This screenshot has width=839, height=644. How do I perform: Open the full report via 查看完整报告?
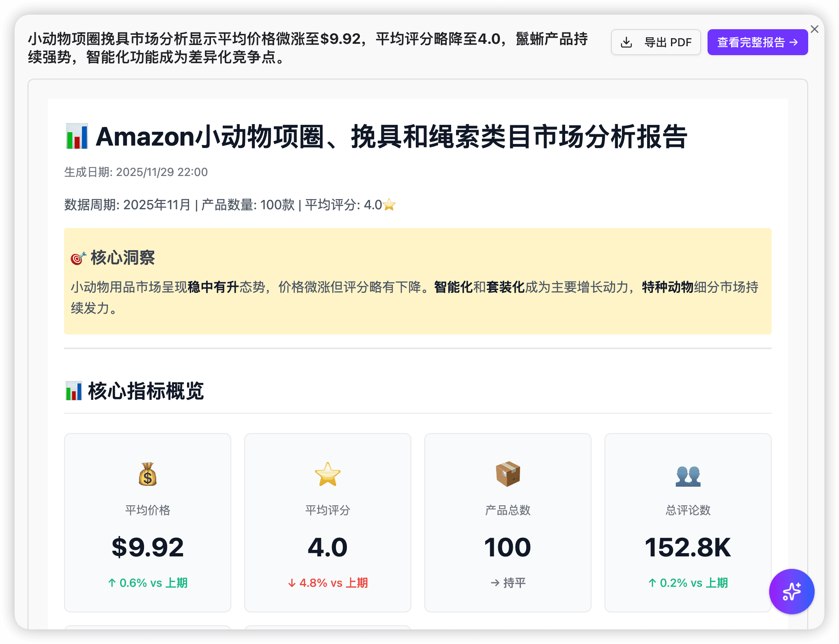[x=757, y=42]
